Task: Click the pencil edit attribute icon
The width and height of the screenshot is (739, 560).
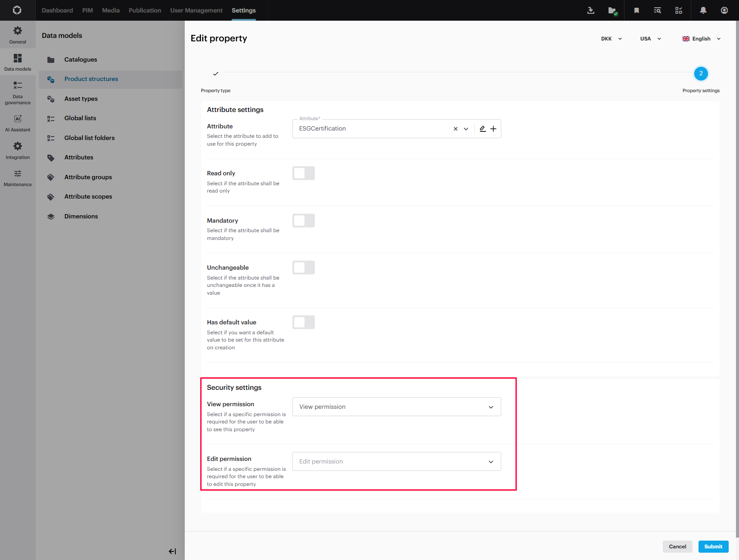Action: [x=483, y=129]
